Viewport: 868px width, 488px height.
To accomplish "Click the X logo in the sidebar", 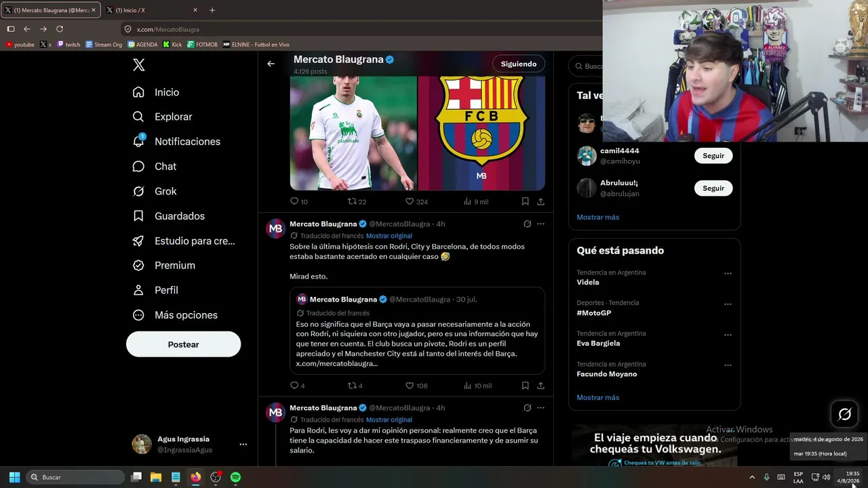I will [138, 65].
